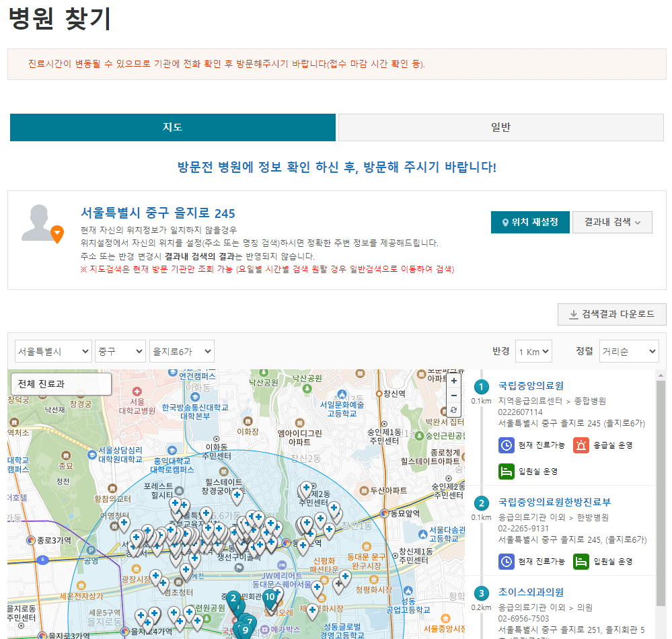Click 입원실 운영 bed icon for 국립중앙의료원
This screenshot has width=672, height=639.
point(506,472)
